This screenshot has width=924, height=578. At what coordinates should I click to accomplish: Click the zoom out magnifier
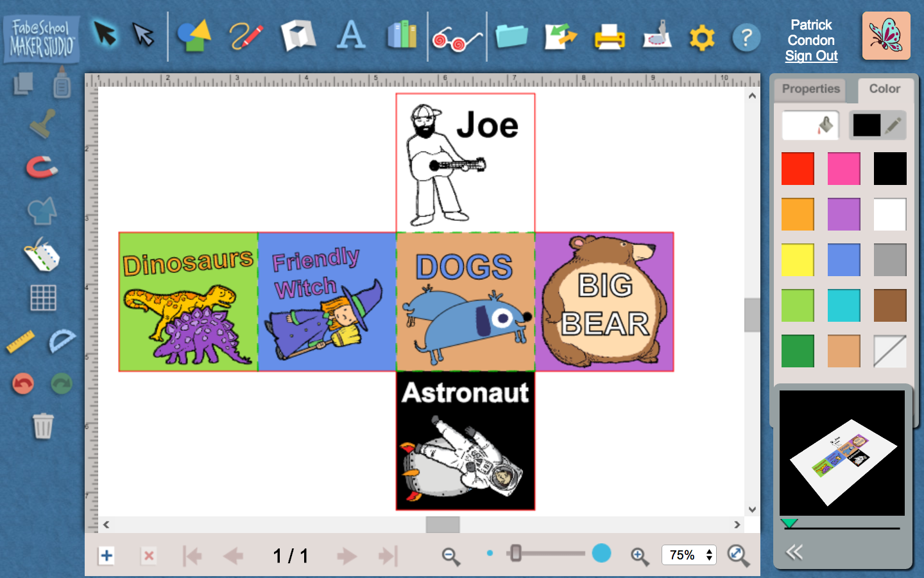point(451,556)
